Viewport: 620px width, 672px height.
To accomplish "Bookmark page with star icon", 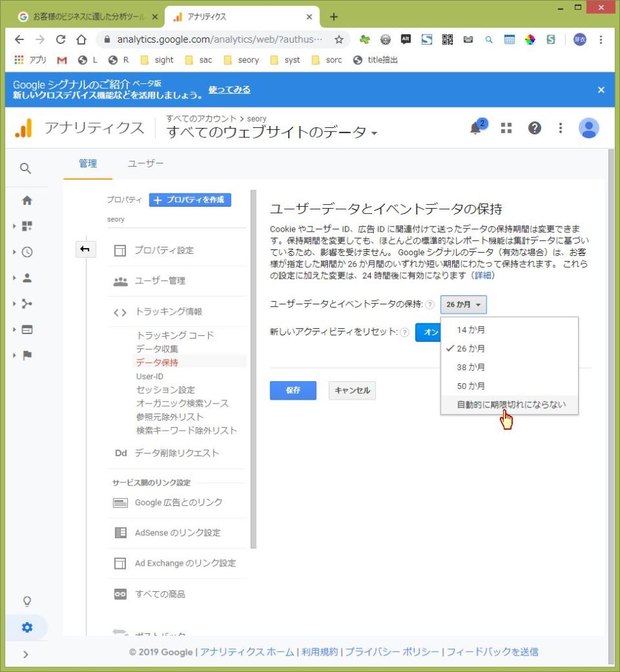I will click(x=339, y=39).
